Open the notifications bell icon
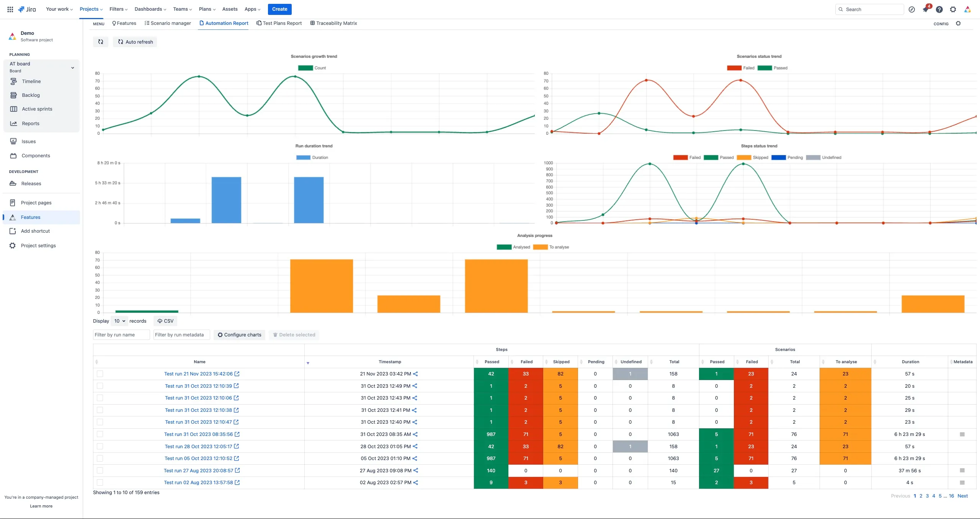 pyautogui.click(x=926, y=10)
